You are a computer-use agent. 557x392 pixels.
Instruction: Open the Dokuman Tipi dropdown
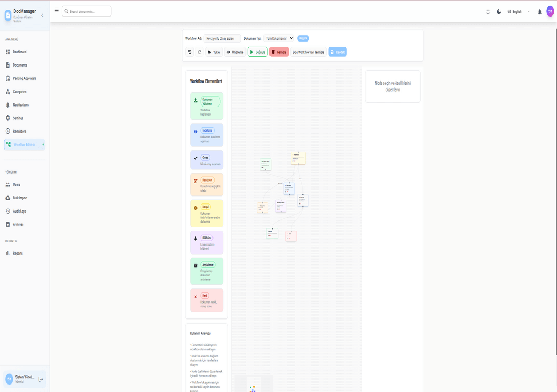pyautogui.click(x=280, y=38)
